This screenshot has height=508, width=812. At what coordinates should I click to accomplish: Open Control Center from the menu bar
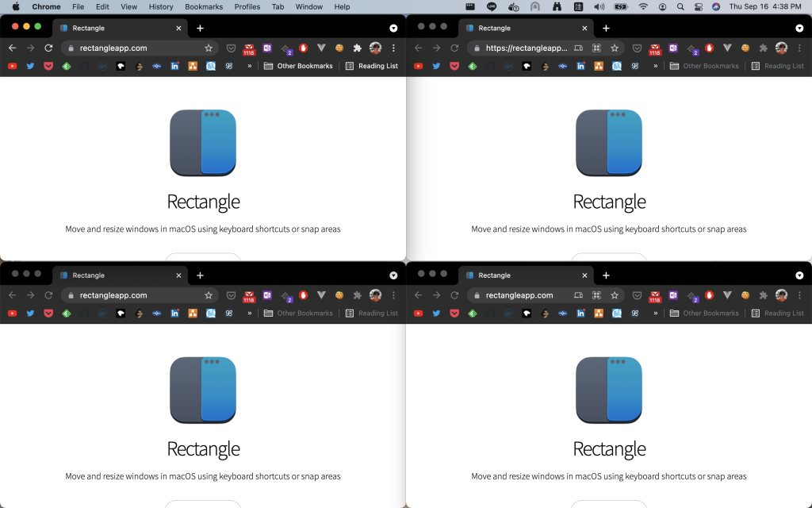pyautogui.click(x=698, y=6)
